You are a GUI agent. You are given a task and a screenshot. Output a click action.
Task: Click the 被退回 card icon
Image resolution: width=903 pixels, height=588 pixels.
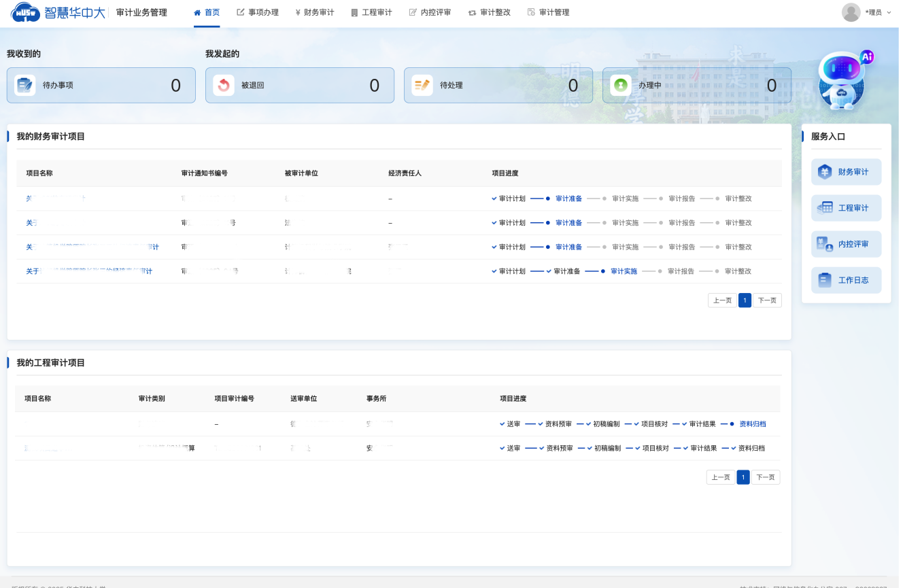tap(224, 85)
